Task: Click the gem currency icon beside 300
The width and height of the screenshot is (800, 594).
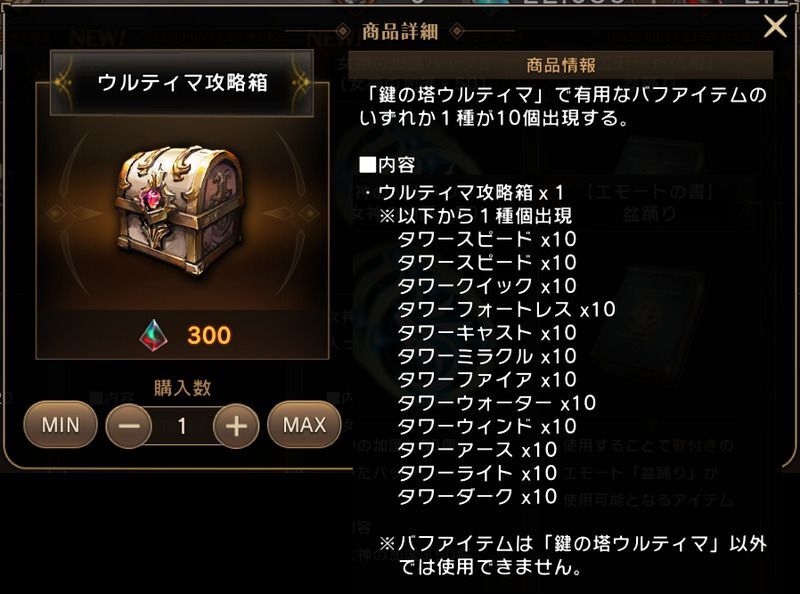Action: pyautogui.click(x=154, y=335)
